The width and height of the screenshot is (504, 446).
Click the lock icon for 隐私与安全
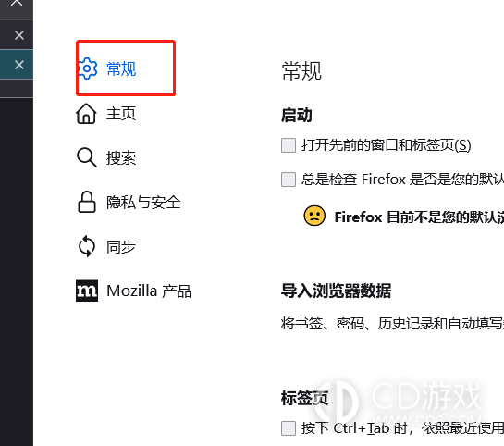tap(87, 203)
